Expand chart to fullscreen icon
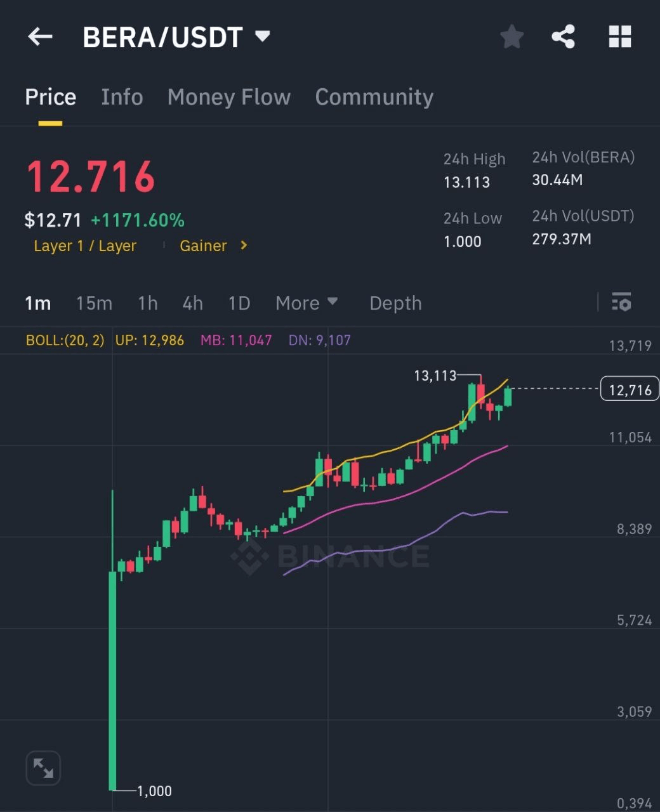The image size is (660, 812). [43, 768]
